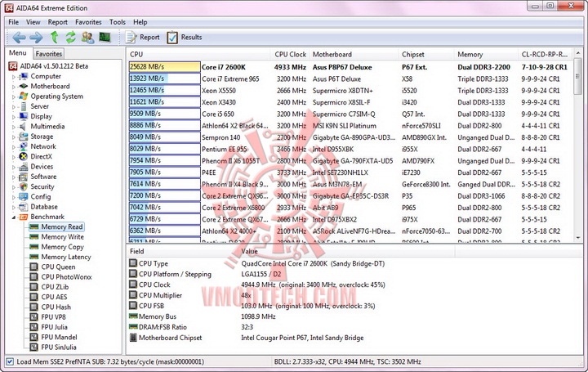This screenshot has width=588, height=372.
Task: Click the Memory Write benchmark icon
Action: click(34, 237)
